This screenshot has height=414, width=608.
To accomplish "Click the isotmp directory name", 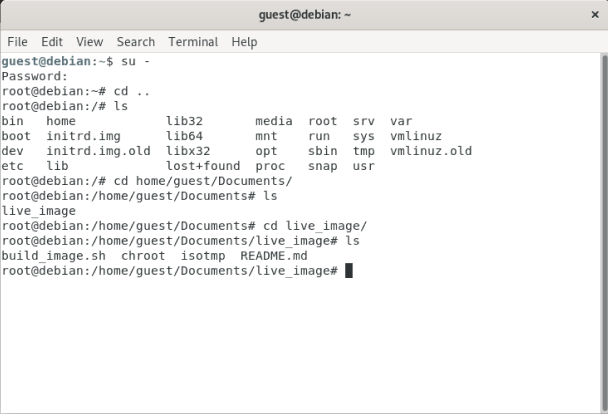I will (x=203, y=256).
